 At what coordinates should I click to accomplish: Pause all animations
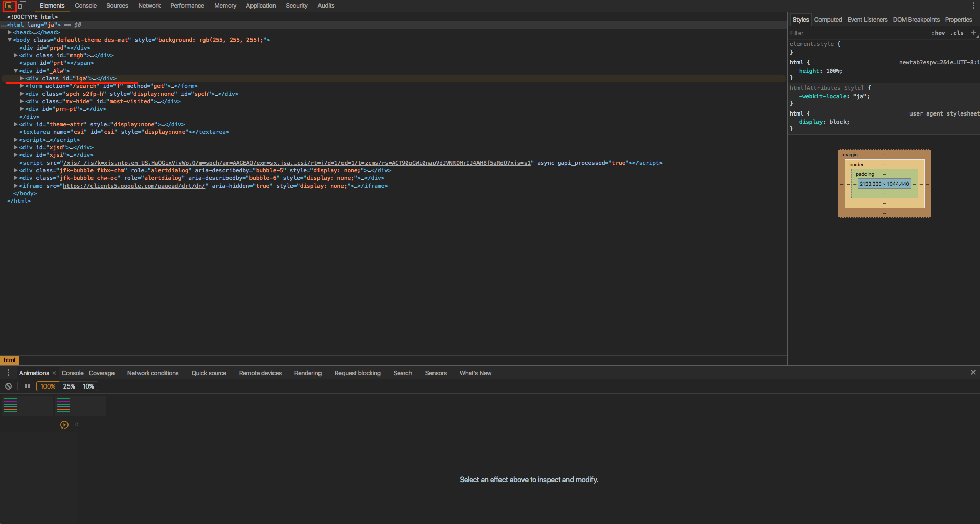pyautogui.click(x=27, y=386)
